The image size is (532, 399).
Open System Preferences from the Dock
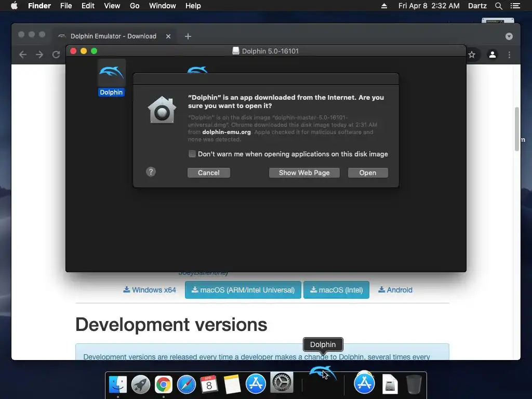pyautogui.click(x=281, y=382)
